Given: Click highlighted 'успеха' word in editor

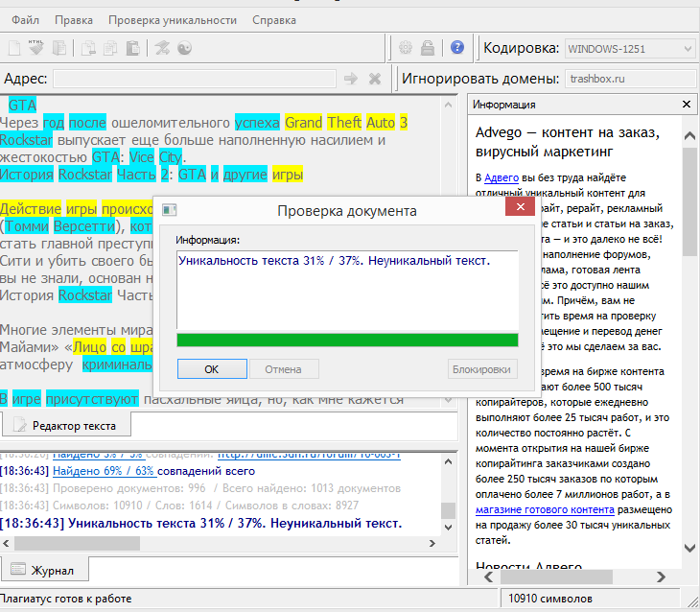Looking at the screenshot, I should coord(257,123).
